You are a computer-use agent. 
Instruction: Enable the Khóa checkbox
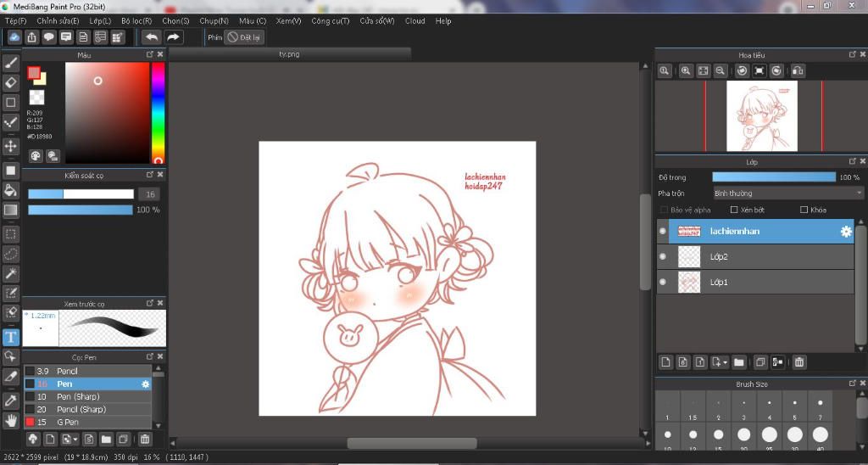click(x=804, y=210)
